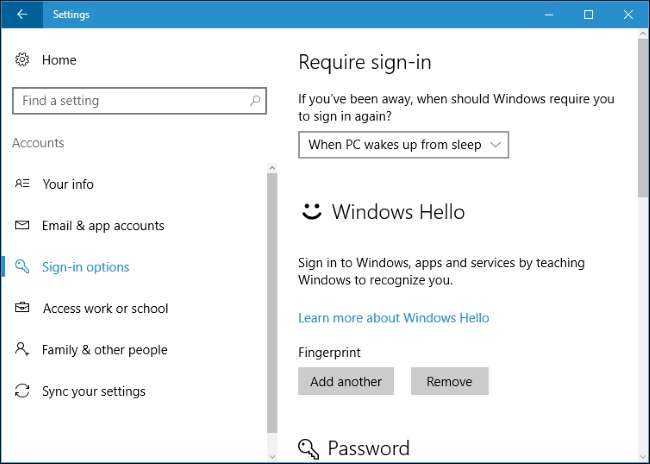Screen dimensions: 650x464
Task: Click the search magnifier icon
Action: [256, 101]
